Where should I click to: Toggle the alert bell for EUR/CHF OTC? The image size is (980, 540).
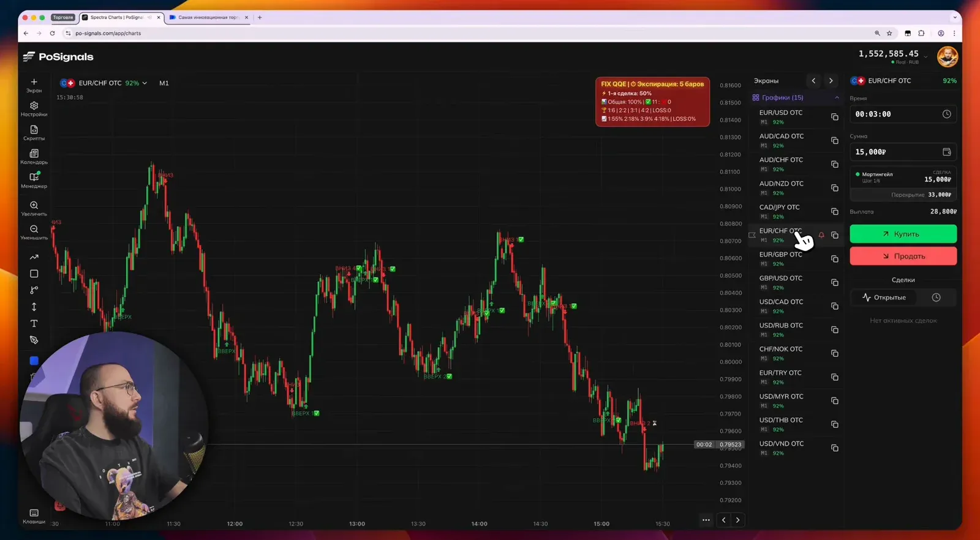(821, 235)
